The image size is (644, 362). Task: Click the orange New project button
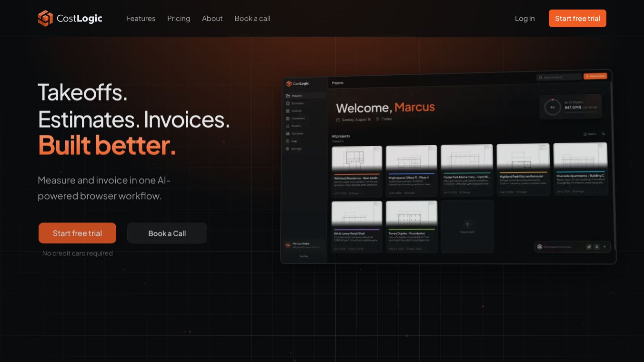tap(595, 76)
